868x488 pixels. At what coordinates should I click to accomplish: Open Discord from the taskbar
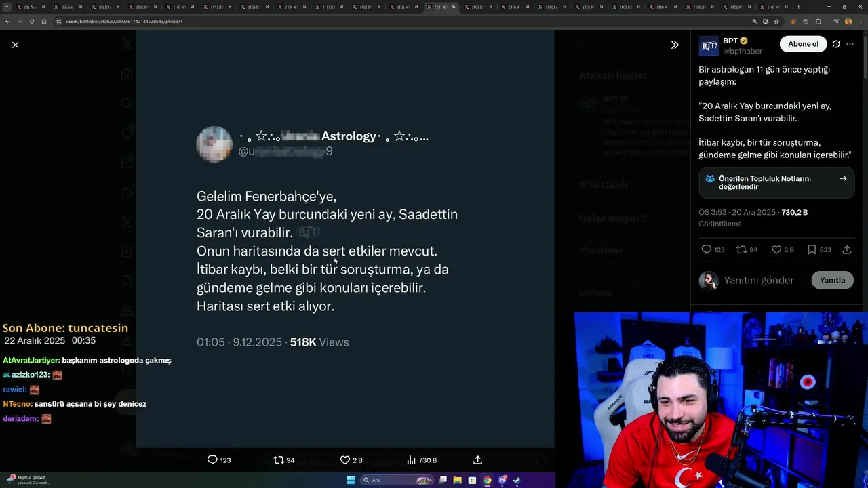click(502, 480)
